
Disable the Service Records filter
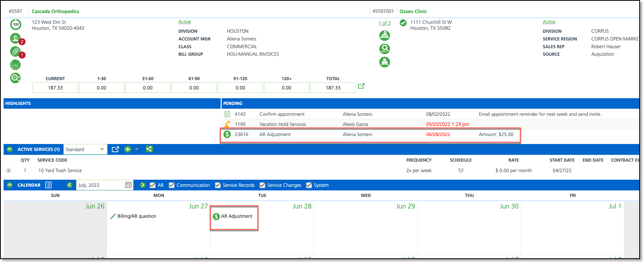(218, 185)
